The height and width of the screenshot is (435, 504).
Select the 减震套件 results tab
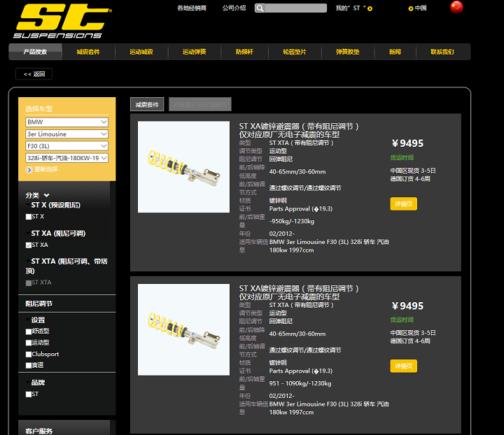147,104
